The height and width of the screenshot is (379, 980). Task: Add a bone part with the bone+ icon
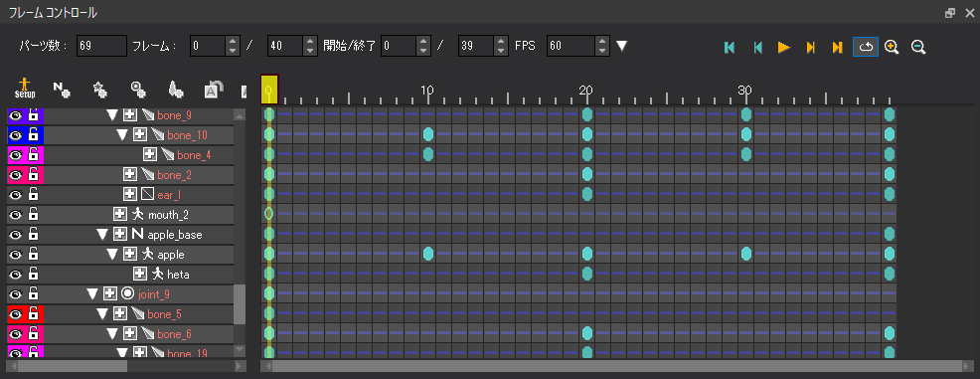[x=176, y=91]
